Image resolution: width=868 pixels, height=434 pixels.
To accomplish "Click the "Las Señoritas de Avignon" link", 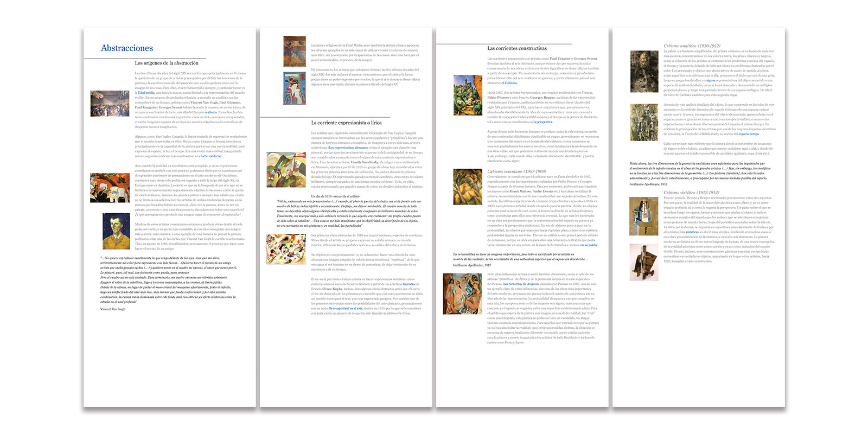I will [521, 284].
